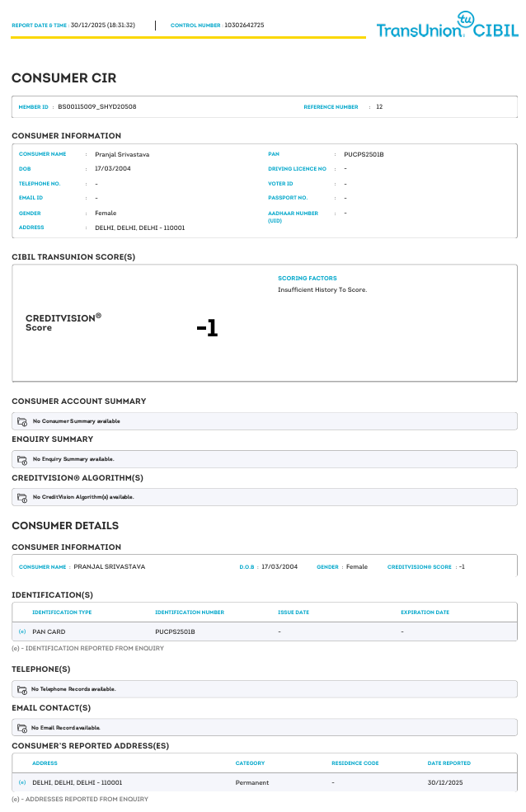The width and height of the screenshot is (526, 812).
Task: Click the control number 10302642725
Action: pos(244,26)
